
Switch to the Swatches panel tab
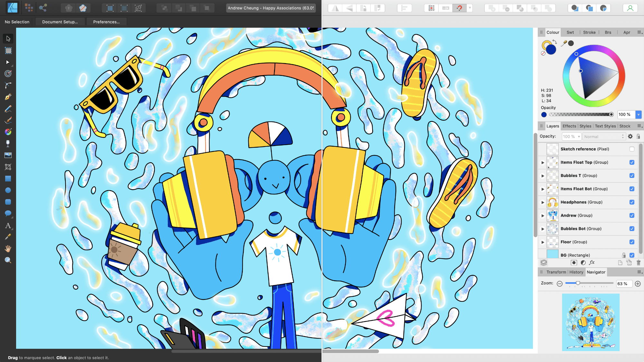tap(571, 32)
